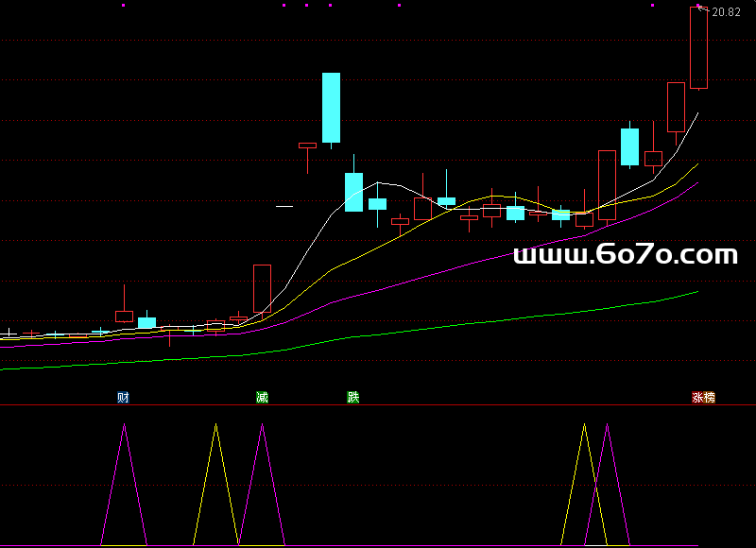This screenshot has width=756, height=548.
Task: Click the rightmost magenta triangle signal
Action: (607, 482)
